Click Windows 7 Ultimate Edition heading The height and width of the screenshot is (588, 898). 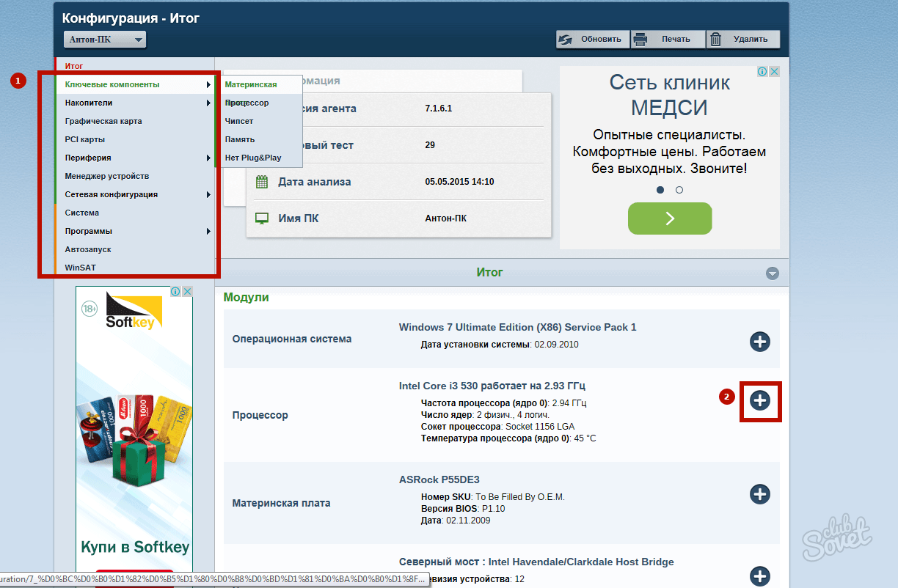click(x=518, y=327)
